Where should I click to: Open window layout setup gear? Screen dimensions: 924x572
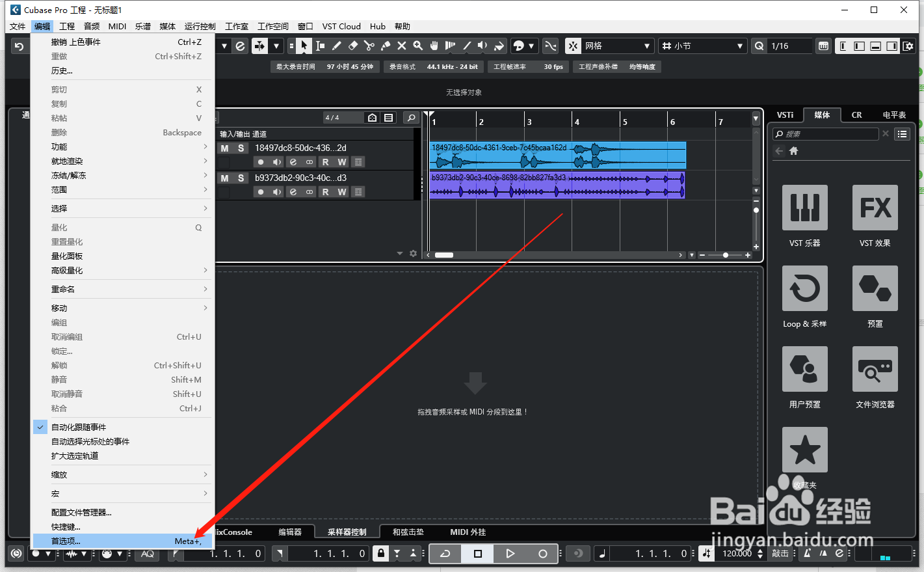coord(908,46)
